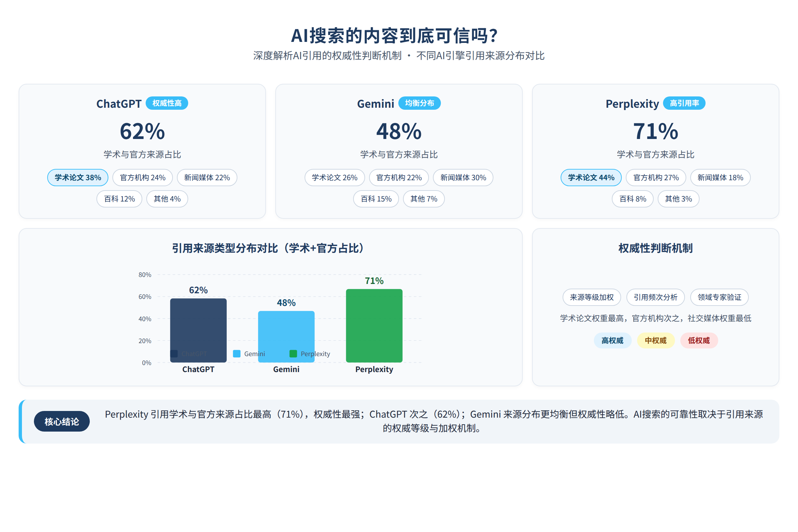Click the 新闻媒体 18% tag
798x532 pixels.
(720, 178)
